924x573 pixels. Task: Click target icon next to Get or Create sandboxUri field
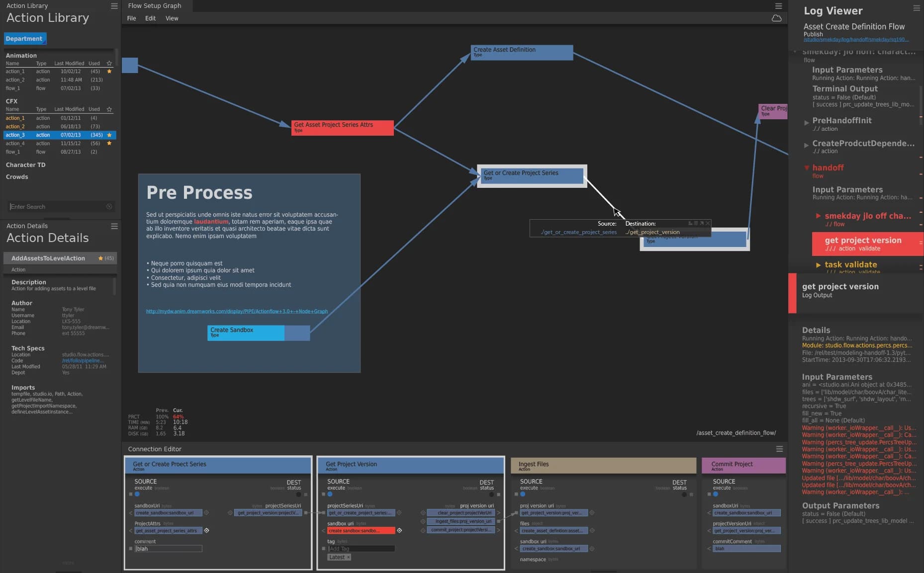pyautogui.click(x=206, y=513)
